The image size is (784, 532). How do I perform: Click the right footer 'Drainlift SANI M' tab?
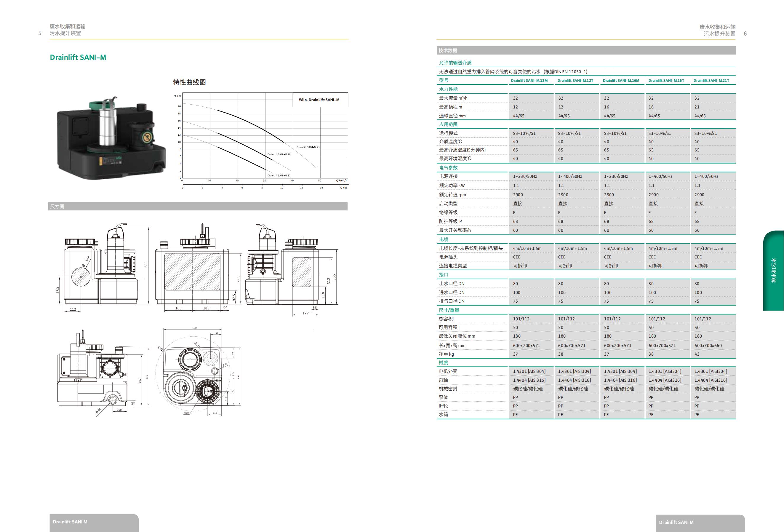coord(700,523)
